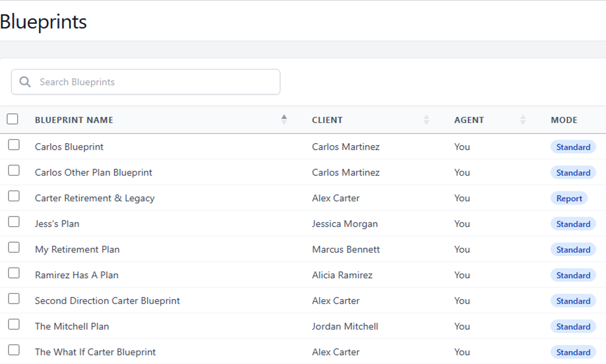Select the My Retirement Plan name
The image size is (606, 364).
coord(77,249)
